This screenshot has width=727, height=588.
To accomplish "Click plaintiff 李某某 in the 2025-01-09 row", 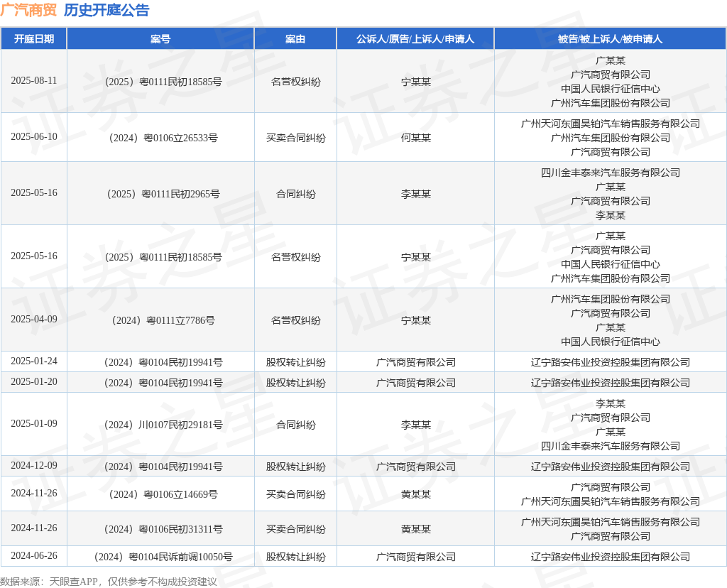I will 415,425.
